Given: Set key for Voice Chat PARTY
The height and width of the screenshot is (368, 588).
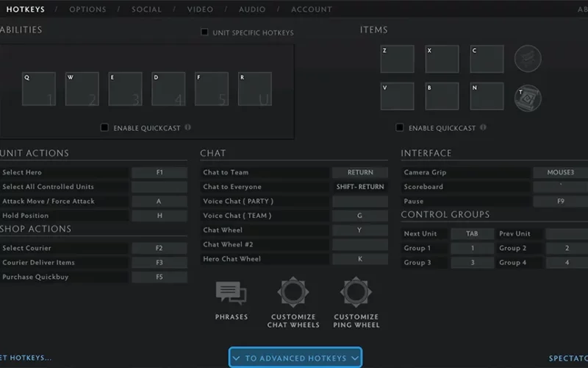Looking at the screenshot, I should 360,201.
